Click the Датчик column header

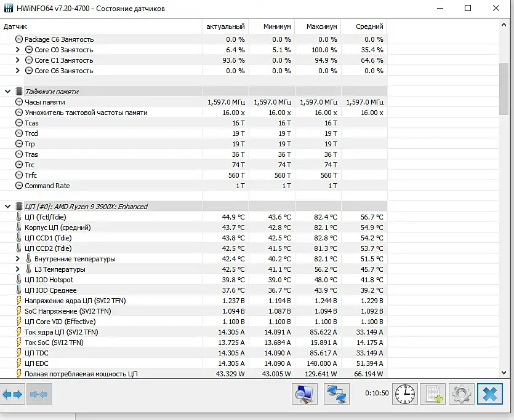101,26
